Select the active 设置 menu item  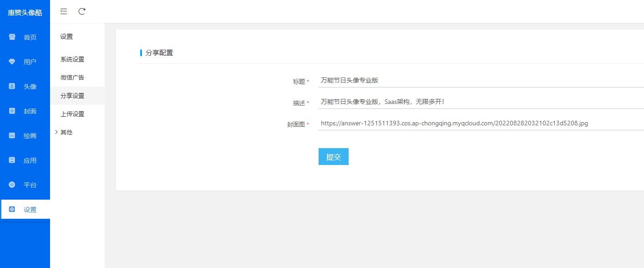(25, 209)
